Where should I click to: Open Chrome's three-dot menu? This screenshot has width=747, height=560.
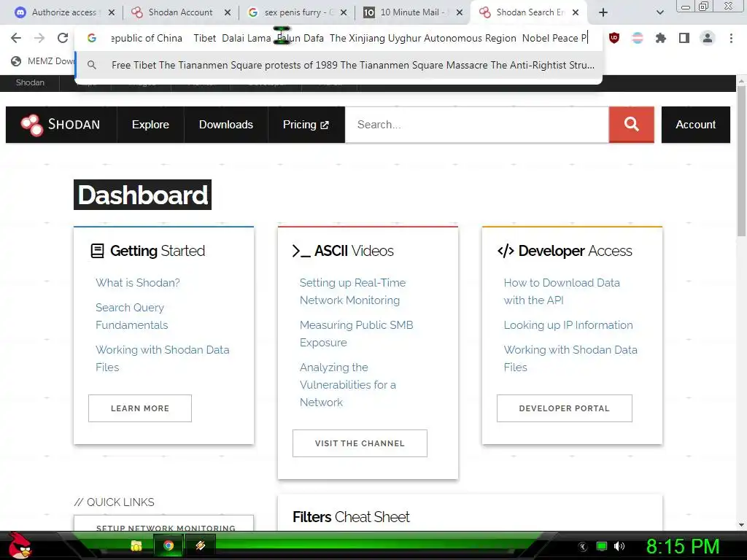[731, 38]
